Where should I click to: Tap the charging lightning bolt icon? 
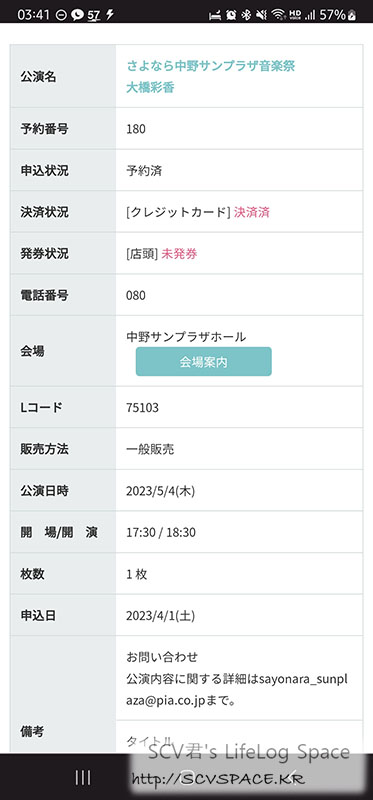coord(109,15)
